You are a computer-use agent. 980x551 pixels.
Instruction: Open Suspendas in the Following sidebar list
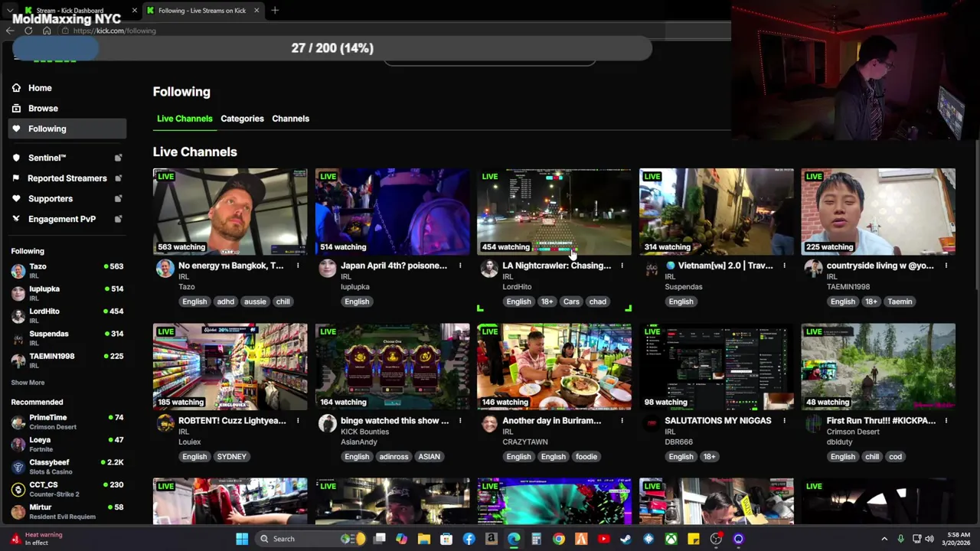(67, 338)
